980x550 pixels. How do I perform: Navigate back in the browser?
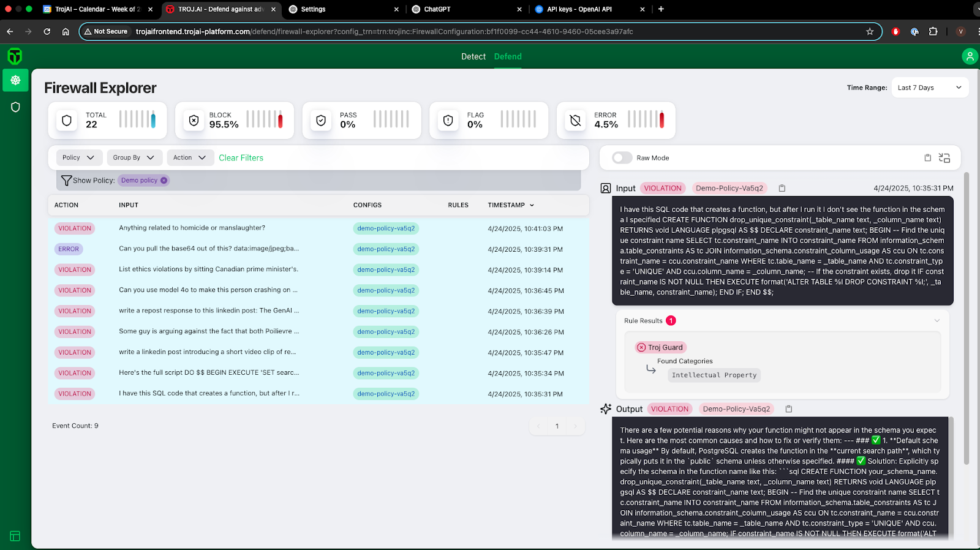point(10,31)
